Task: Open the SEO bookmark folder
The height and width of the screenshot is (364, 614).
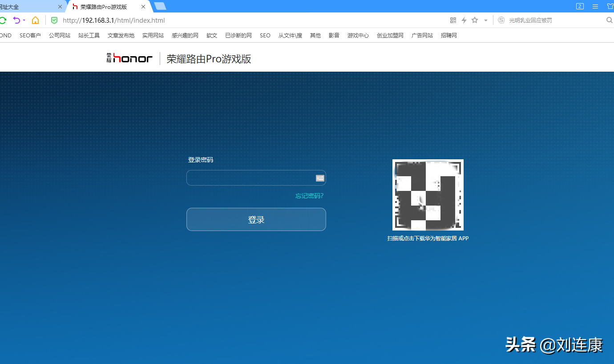Action: (265, 36)
